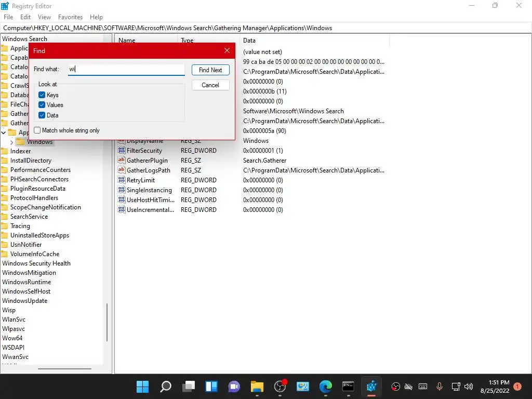
Task: Select the VolumeInfoCache key
Action: (35, 254)
